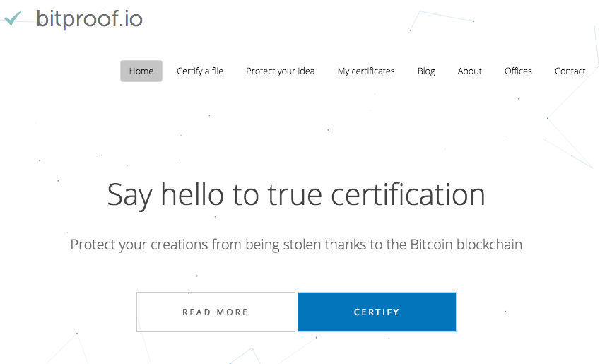The height and width of the screenshot is (364, 600).
Task: Go to the Home menu item
Action: pos(141,71)
